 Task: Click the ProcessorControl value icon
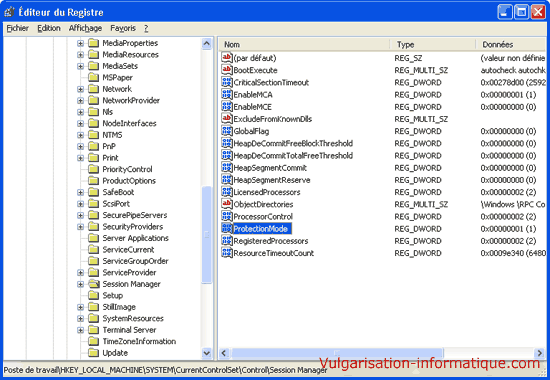coord(227,216)
